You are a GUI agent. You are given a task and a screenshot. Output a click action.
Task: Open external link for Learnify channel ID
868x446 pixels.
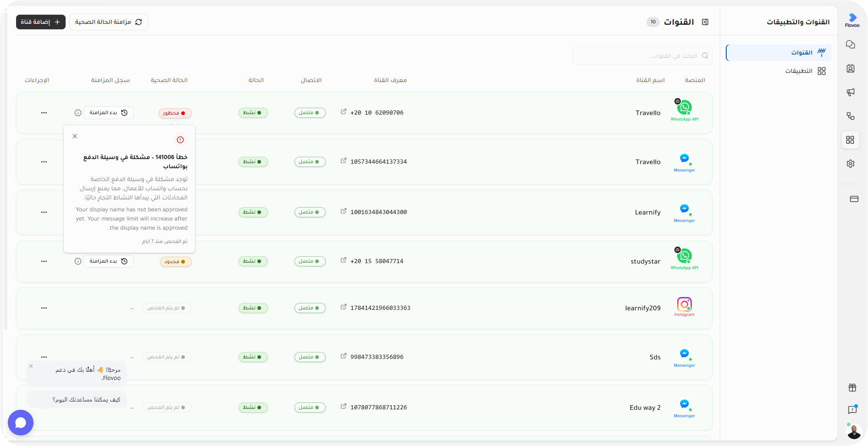(x=344, y=211)
